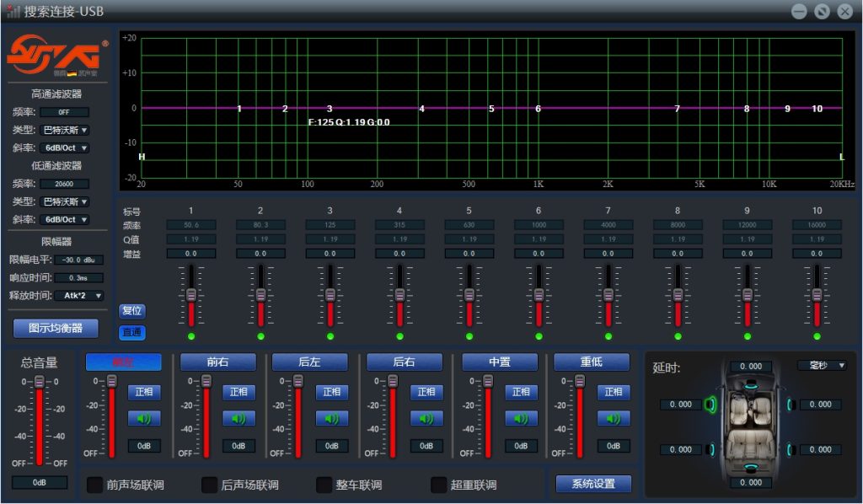Click EQ band 5 gain slider handle

(x=469, y=295)
